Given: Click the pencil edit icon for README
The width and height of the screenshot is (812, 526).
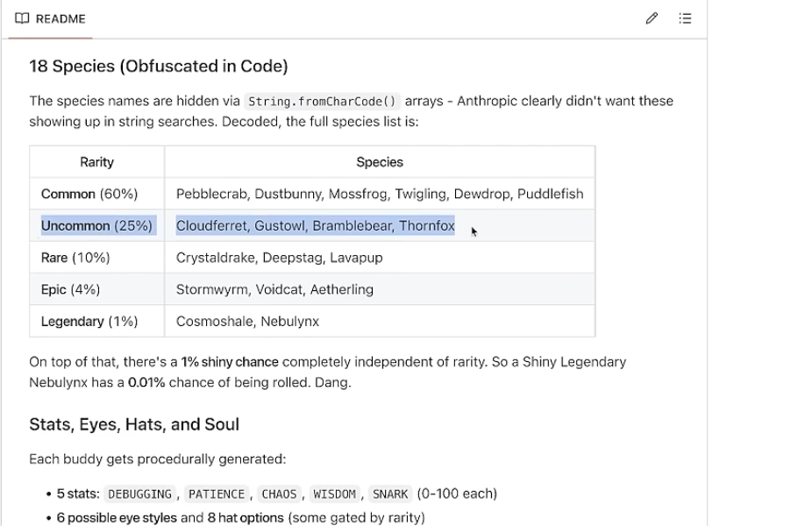Looking at the screenshot, I should click(652, 18).
